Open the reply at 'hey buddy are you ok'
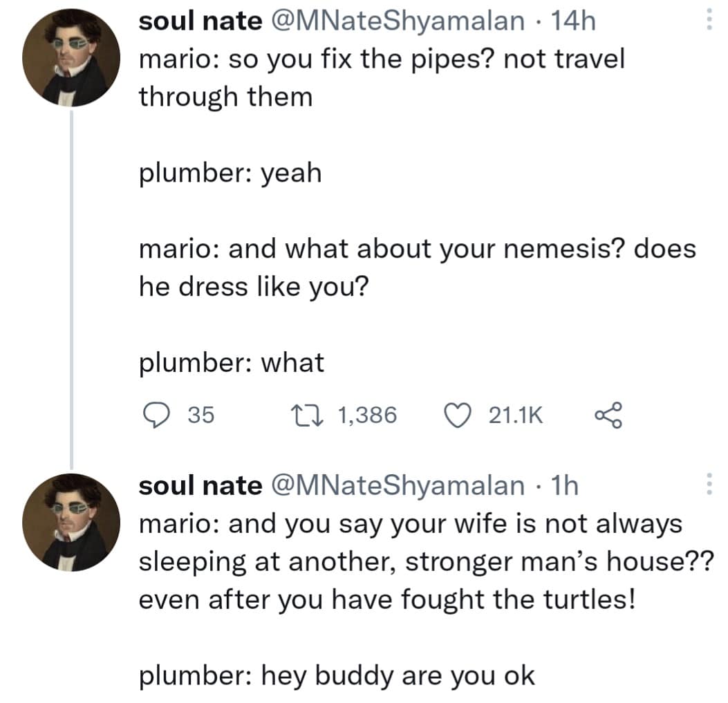728x703 pixels. 337,675
